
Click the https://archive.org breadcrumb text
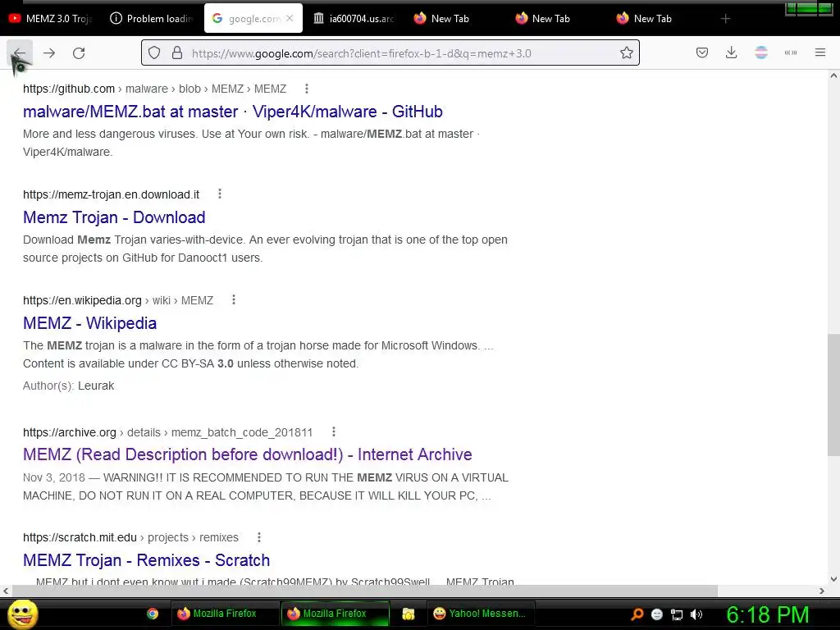pyautogui.click(x=70, y=432)
